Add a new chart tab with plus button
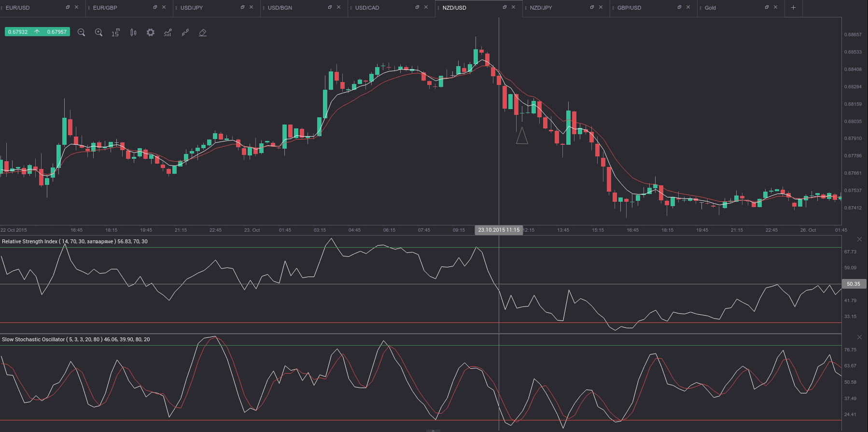The height and width of the screenshot is (432, 868). [793, 7]
